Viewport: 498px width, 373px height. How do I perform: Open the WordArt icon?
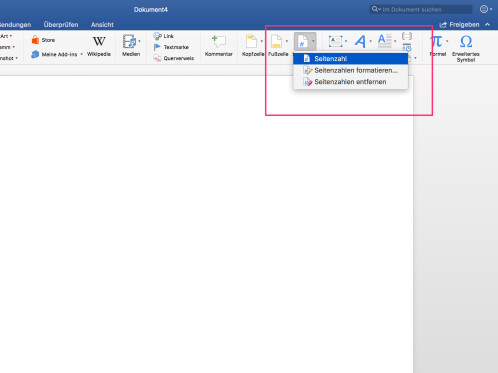click(x=360, y=41)
